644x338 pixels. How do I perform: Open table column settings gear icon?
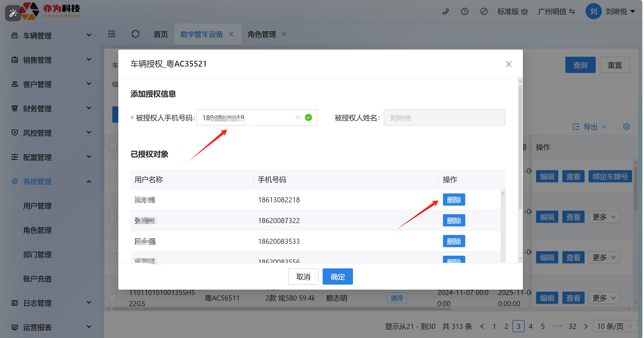pos(626,127)
